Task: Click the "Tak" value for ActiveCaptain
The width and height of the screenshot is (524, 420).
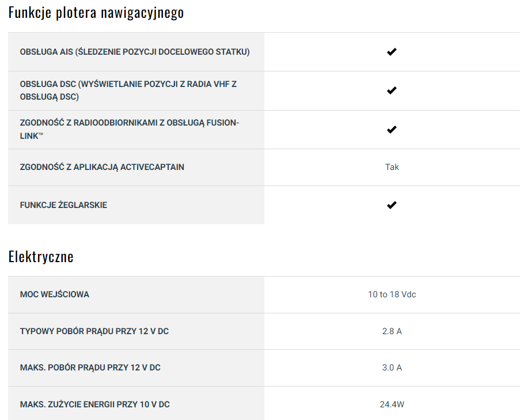Action: pos(392,167)
